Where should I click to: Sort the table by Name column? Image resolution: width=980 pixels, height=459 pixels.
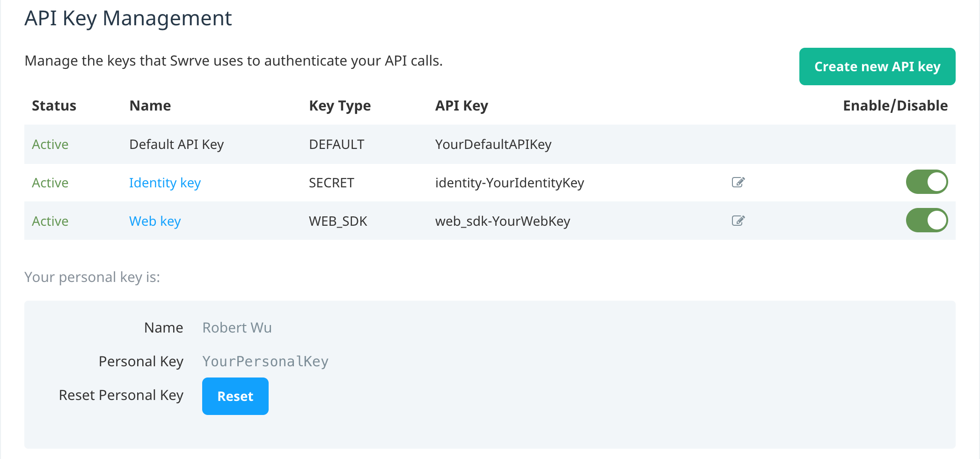[x=150, y=105]
